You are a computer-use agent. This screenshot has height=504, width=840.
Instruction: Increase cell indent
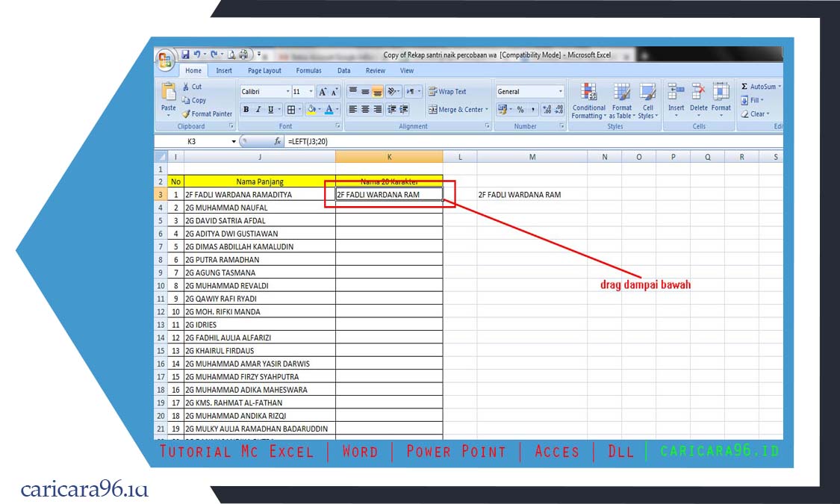coord(404,110)
